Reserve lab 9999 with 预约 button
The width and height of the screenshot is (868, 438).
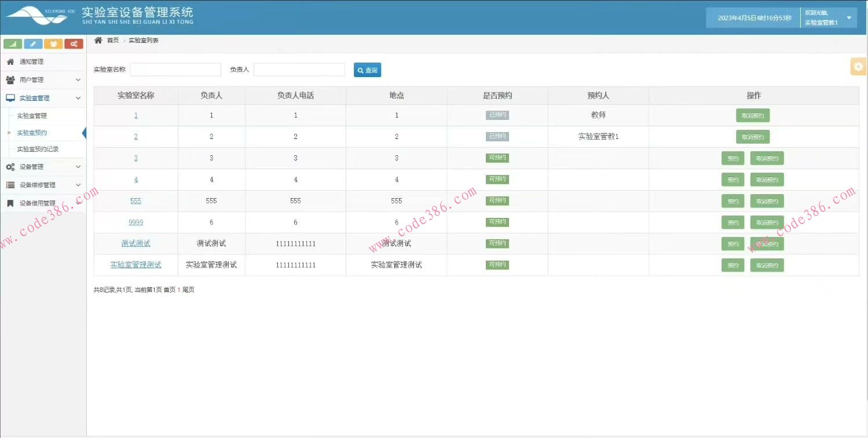pyautogui.click(x=733, y=222)
